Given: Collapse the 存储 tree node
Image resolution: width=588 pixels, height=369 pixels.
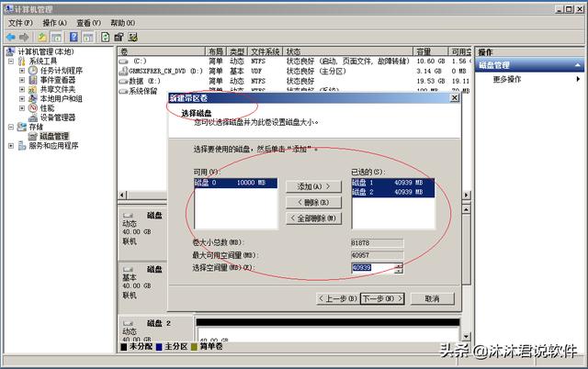Looking at the screenshot, I should click(x=11, y=127).
